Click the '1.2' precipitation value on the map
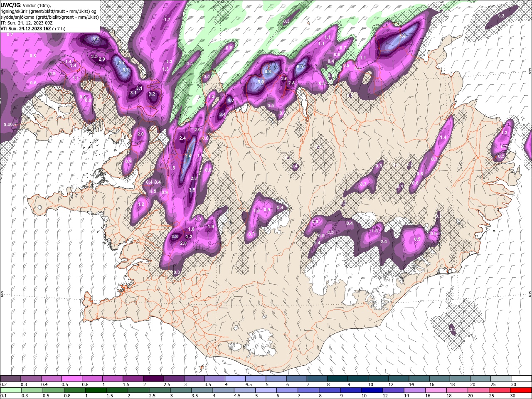Viewport: 532px width, 399px height. (x=141, y=204)
